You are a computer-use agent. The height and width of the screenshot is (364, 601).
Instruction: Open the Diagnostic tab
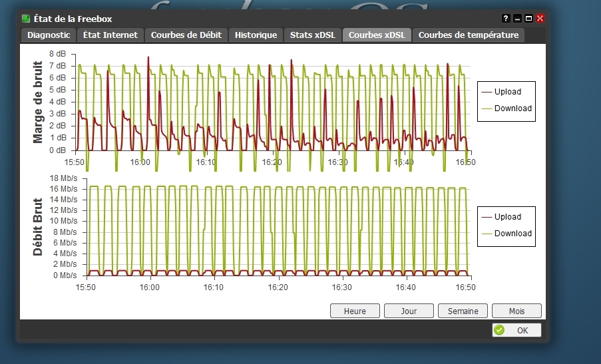tap(49, 35)
